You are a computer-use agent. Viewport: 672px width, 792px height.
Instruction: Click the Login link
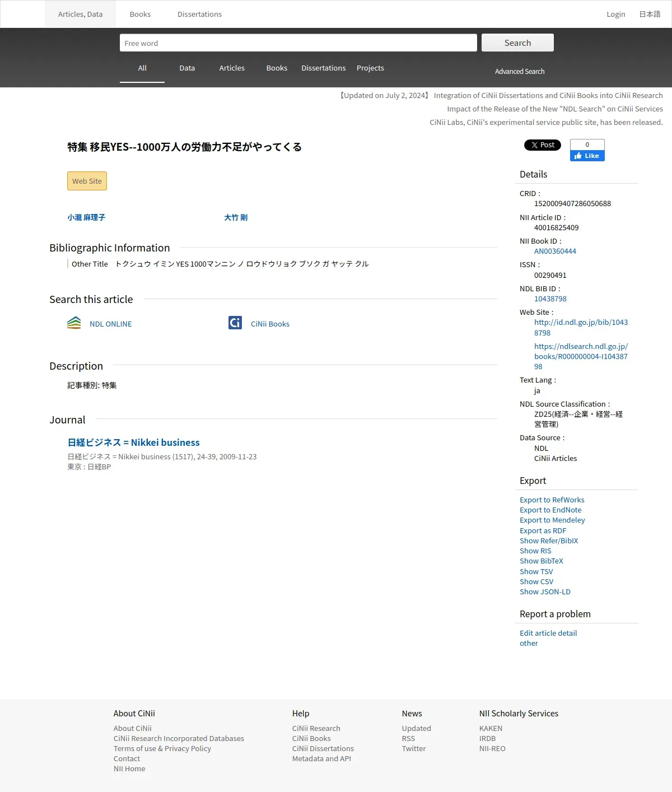pyautogui.click(x=616, y=14)
